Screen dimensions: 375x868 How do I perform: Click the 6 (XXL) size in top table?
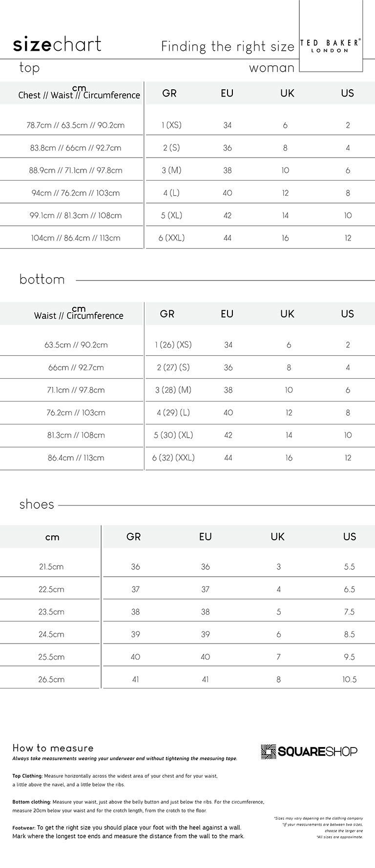point(171,238)
